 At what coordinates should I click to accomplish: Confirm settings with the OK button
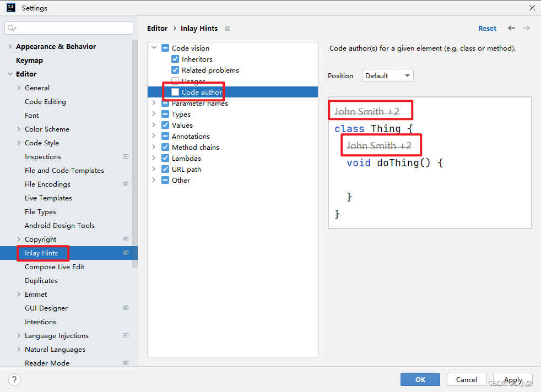click(x=420, y=379)
